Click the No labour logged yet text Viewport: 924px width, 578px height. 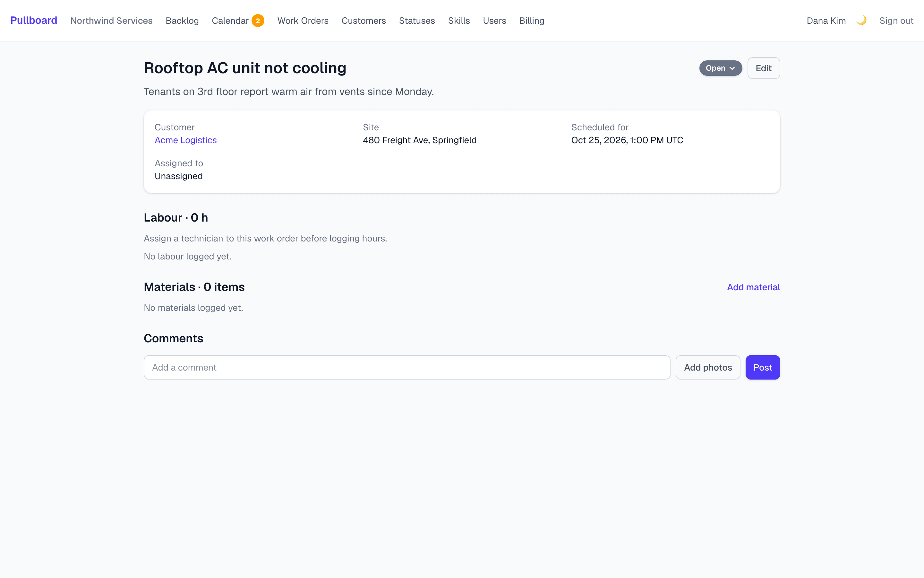pos(188,257)
